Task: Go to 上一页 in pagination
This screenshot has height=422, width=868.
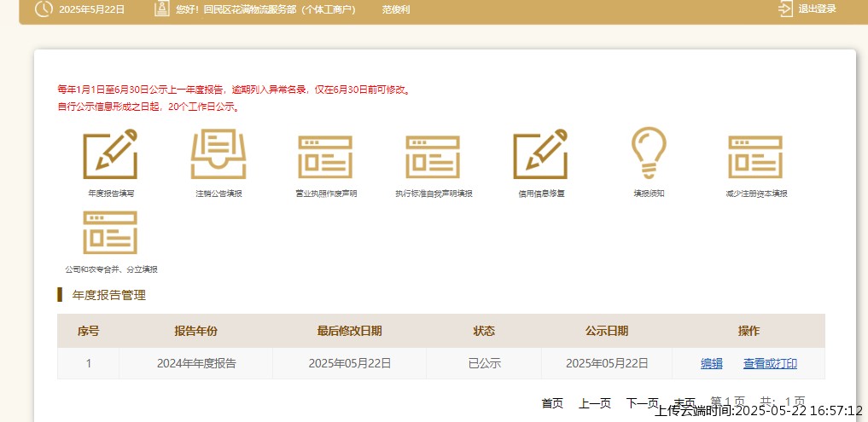Action: coord(595,403)
